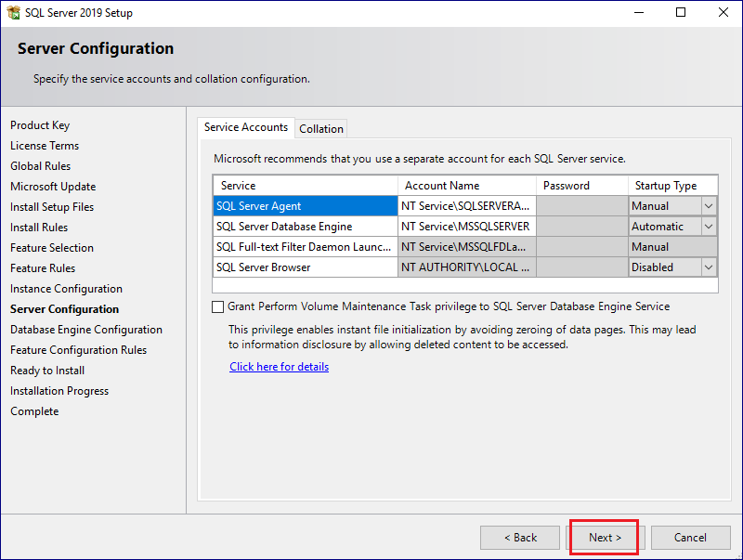Click the Startup Type column header
Screen dimensions: 743x560
pyautogui.click(x=672, y=186)
